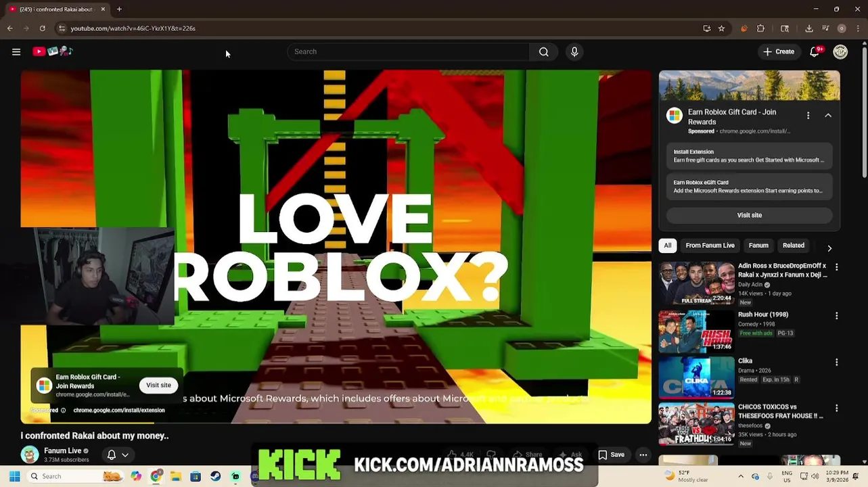Open the YouTube guide hamburger menu
The image size is (868, 487).
click(x=16, y=51)
